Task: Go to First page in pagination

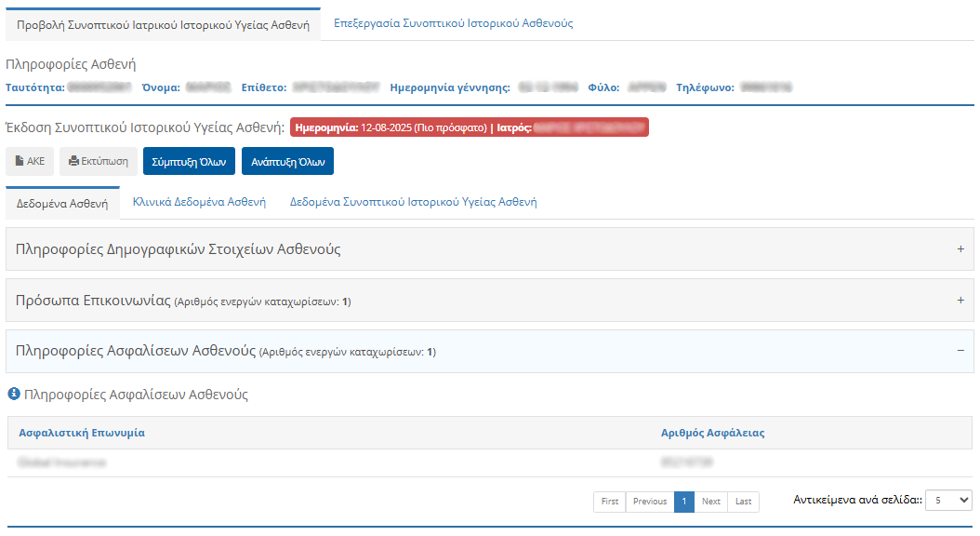Action: (x=610, y=502)
